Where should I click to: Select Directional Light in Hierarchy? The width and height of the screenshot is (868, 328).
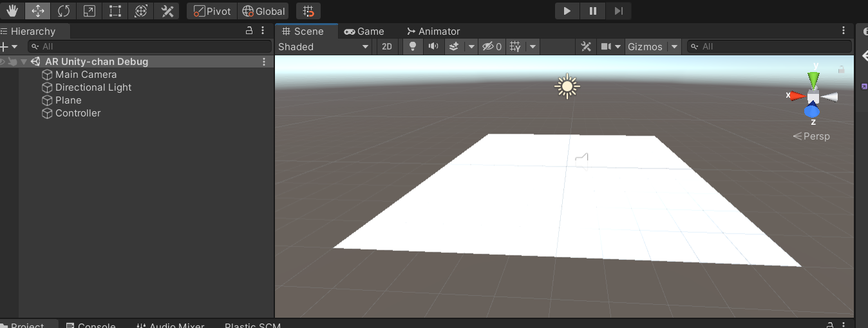tap(93, 87)
